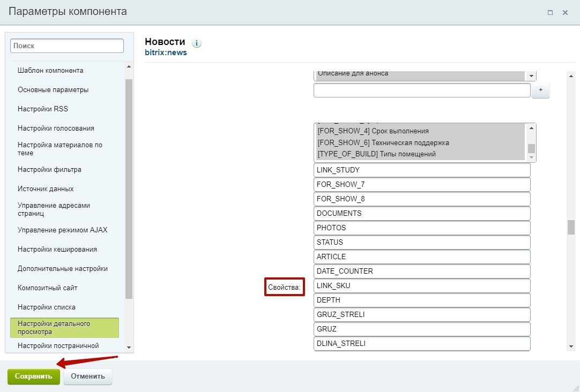This screenshot has width=580, height=392.
Task: Close the Параметры компонента dialog
Action: 565,12
